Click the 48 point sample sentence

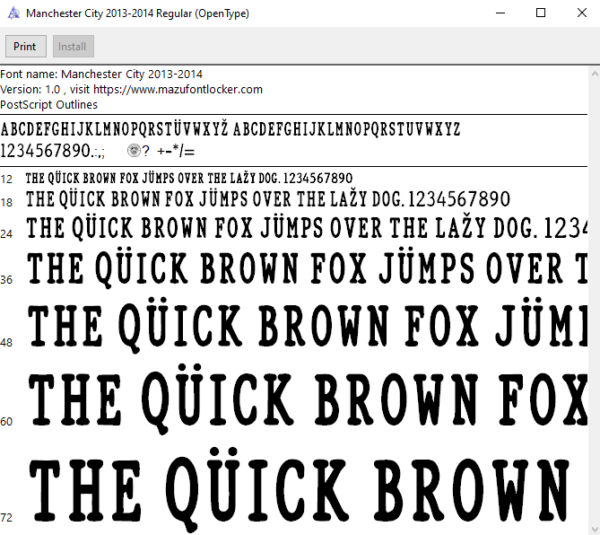coord(308,325)
